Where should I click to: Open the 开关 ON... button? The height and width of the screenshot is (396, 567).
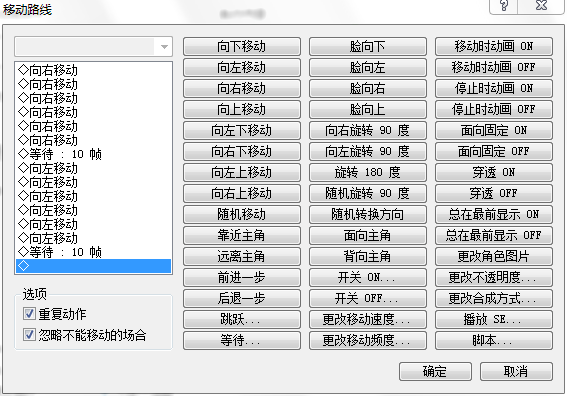368,277
